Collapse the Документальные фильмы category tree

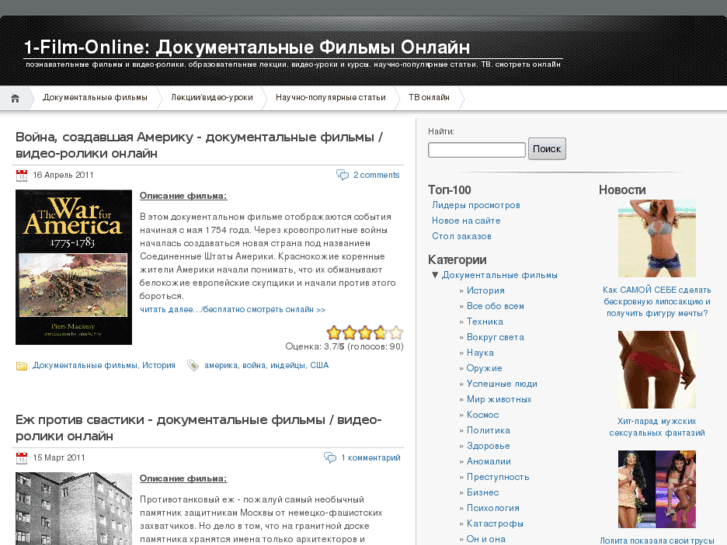tap(435, 275)
